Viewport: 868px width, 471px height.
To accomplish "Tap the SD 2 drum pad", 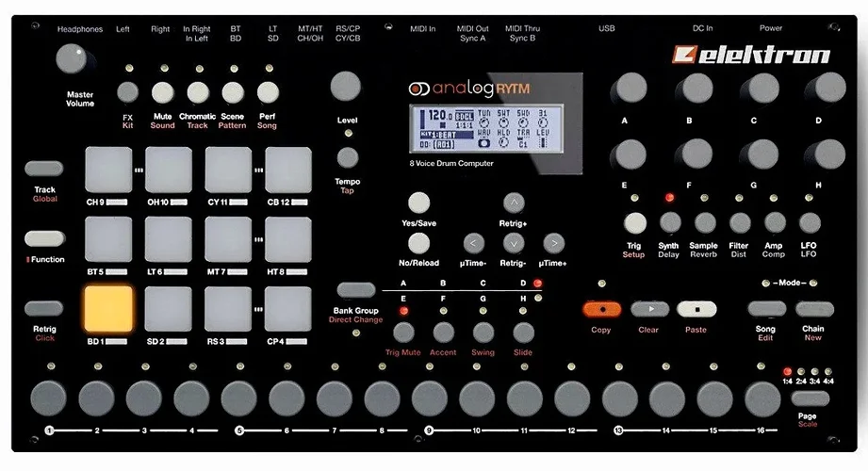I will click(169, 309).
